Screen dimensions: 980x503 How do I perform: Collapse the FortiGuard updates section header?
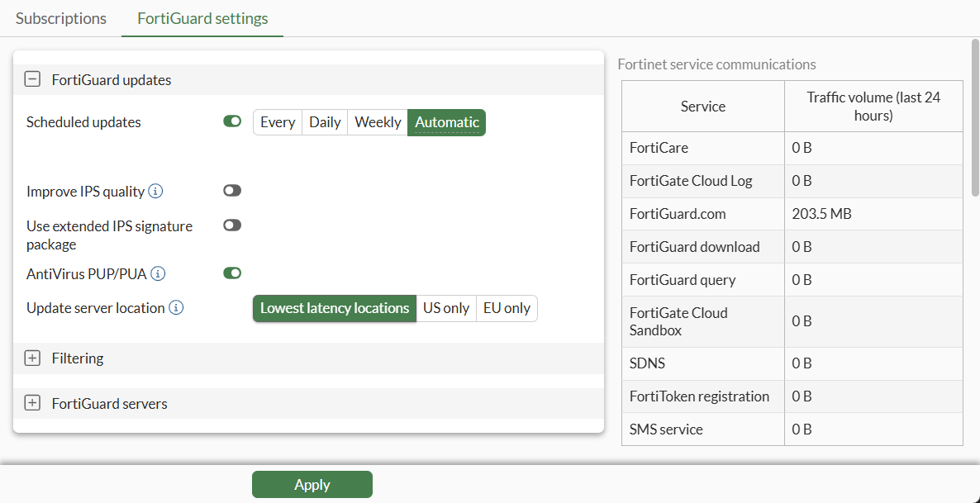pos(112,80)
